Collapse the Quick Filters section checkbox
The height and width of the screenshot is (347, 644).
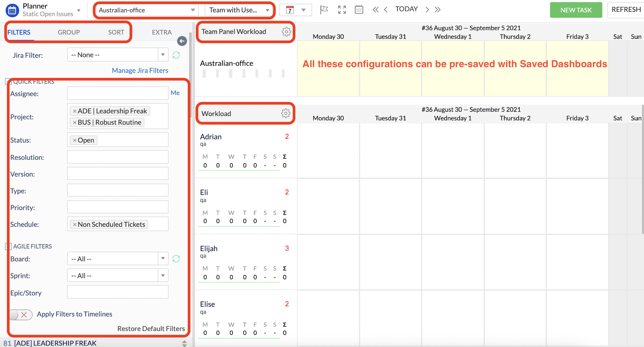8,82
